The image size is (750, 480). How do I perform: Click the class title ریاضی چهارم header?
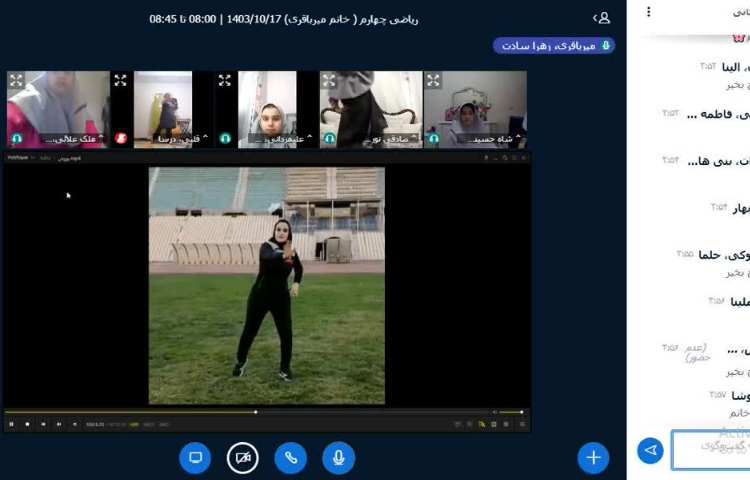tap(284, 19)
